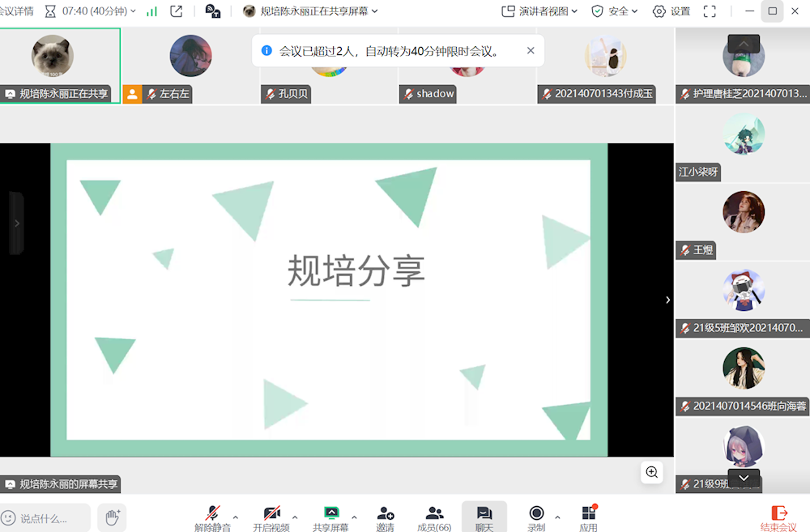Toggle fullscreen mode icon
Screen dimensions: 810x532
[710, 11]
